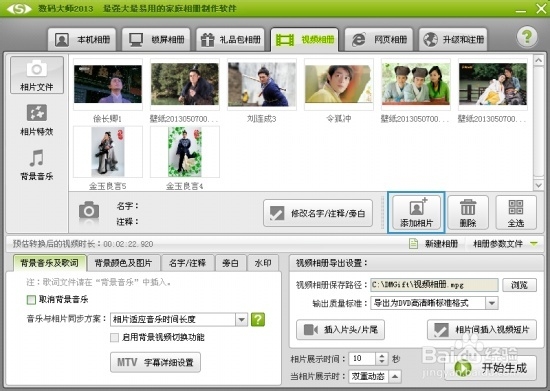
Task: Select the 视频相册 tab
Action: click(x=304, y=40)
